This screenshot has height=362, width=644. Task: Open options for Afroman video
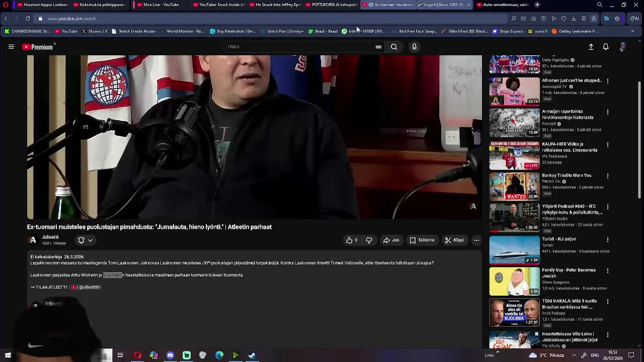[x=608, y=81]
